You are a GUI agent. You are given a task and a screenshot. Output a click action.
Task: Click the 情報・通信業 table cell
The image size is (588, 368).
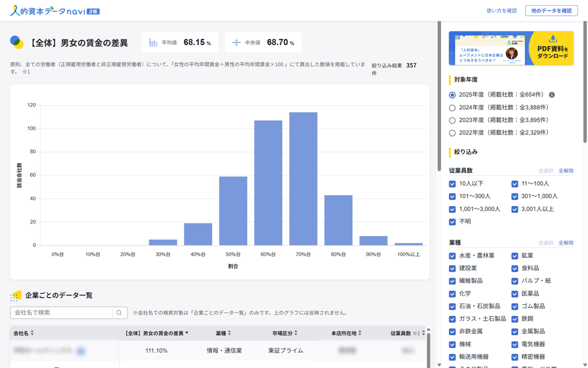coord(224,351)
